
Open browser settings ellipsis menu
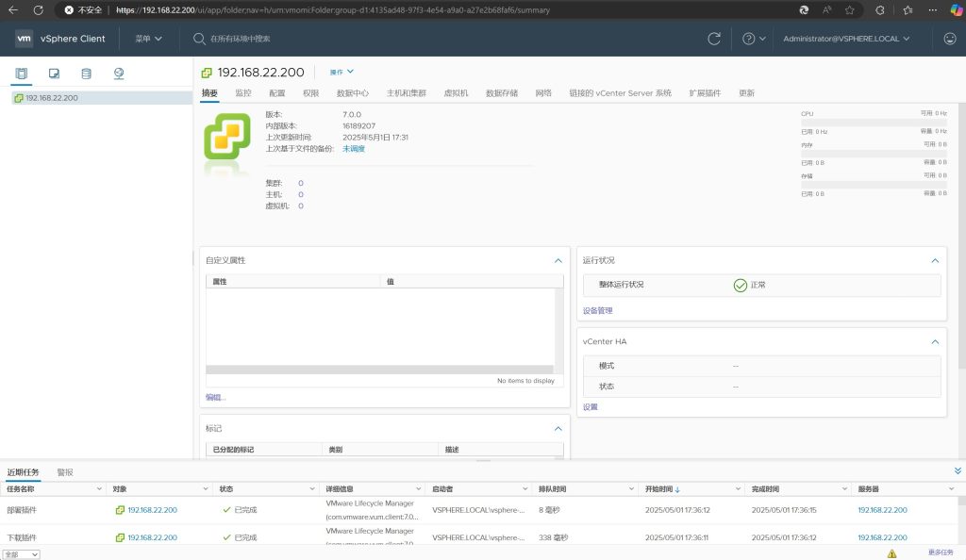point(933,9)
